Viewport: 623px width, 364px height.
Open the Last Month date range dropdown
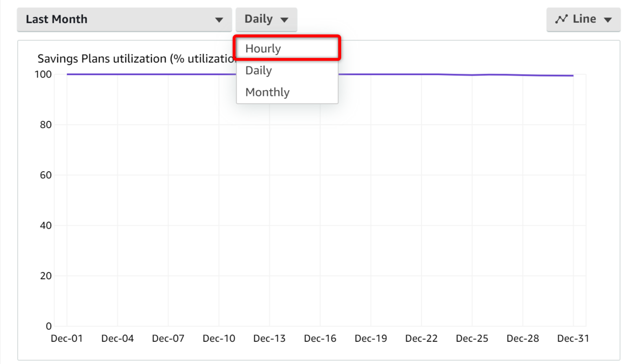pos(124,19)
